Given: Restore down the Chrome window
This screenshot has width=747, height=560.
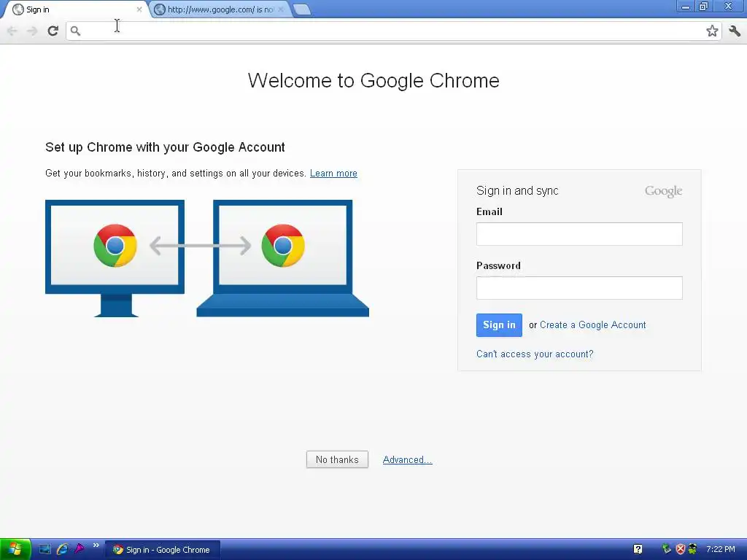Looking at the screenshot, I should (x=703, y=7).
